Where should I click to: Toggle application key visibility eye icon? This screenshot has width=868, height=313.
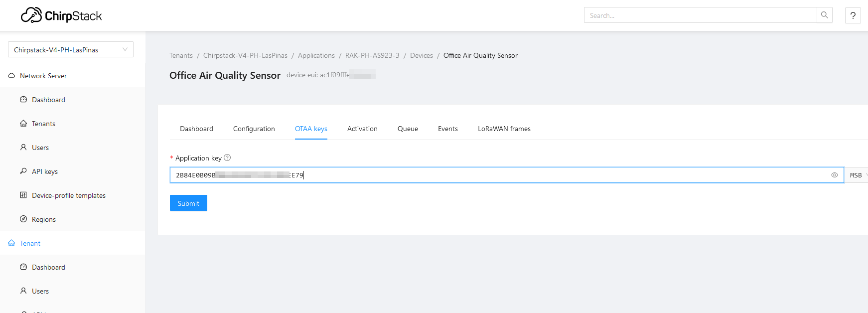pyautogui.click(x=835, y=175)
